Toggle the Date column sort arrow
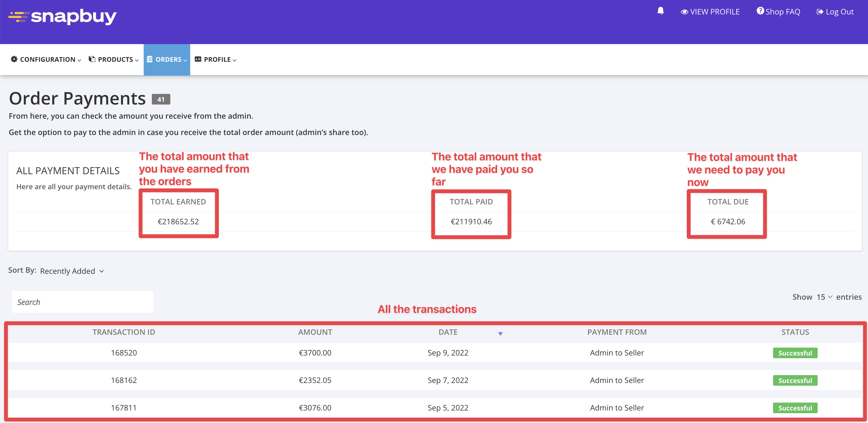 tap(500, 333)
